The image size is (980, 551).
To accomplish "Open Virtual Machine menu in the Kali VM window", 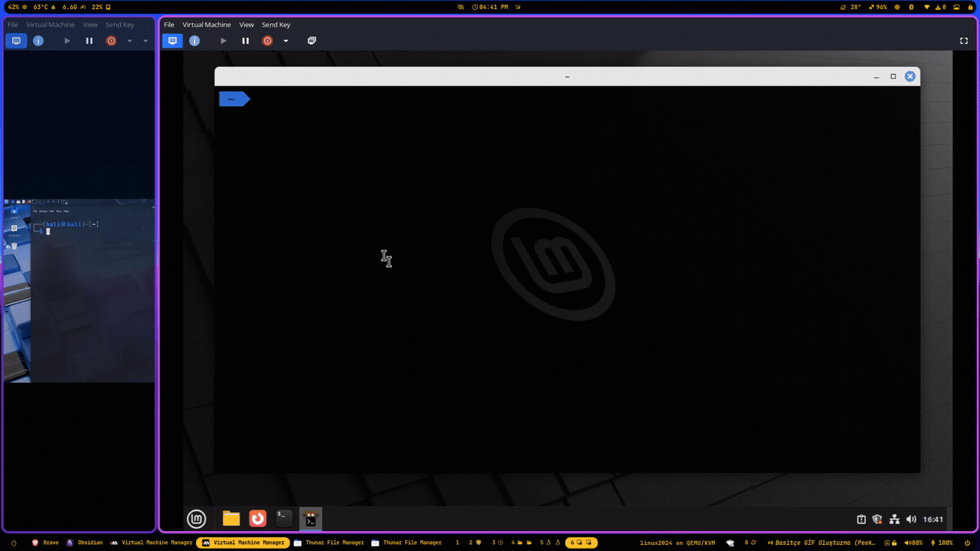I will tap(51, 24).
